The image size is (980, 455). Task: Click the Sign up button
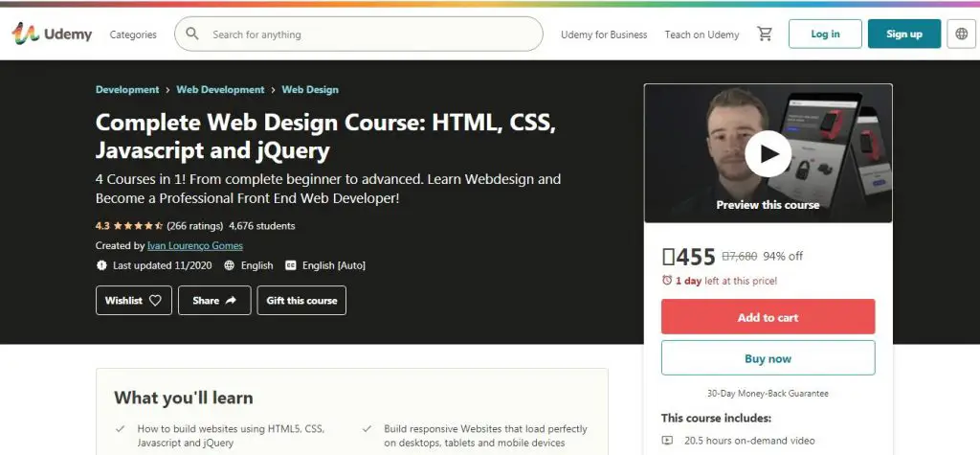click(x=903, y=34)
